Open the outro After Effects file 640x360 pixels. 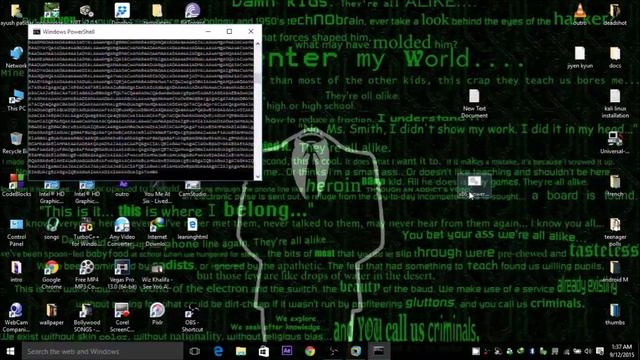click(122, 189)
